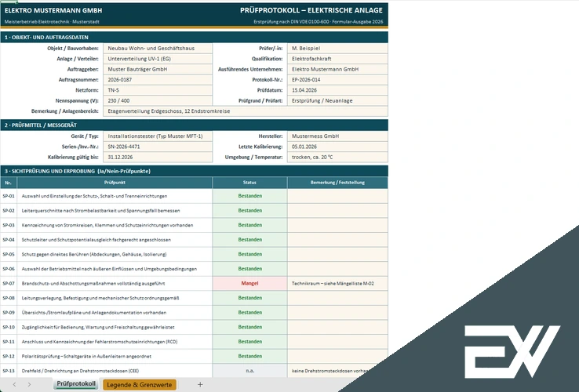Open the status cell of row SP-03
Image resolution: width=579 pixels, height=392 pixels.
tap(250, 225)
